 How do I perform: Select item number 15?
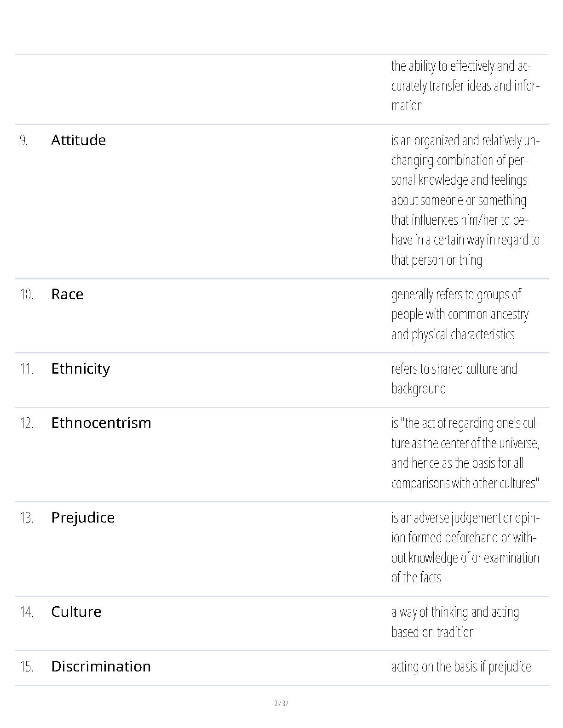click(27, 667)
